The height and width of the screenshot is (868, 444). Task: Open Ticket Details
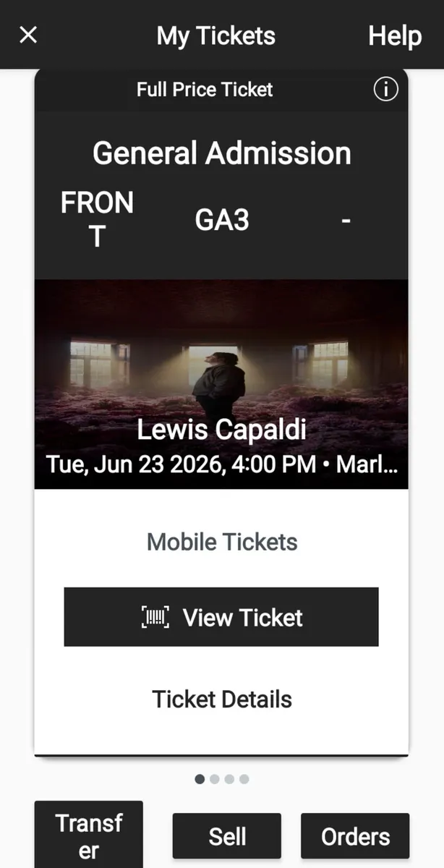pyautogui.click(x=221, y=699)
